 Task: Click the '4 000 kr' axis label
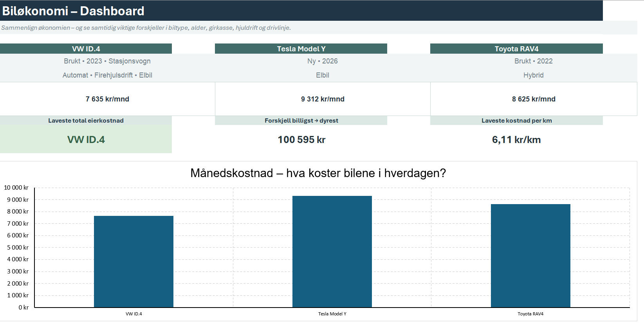pos(18,259)
